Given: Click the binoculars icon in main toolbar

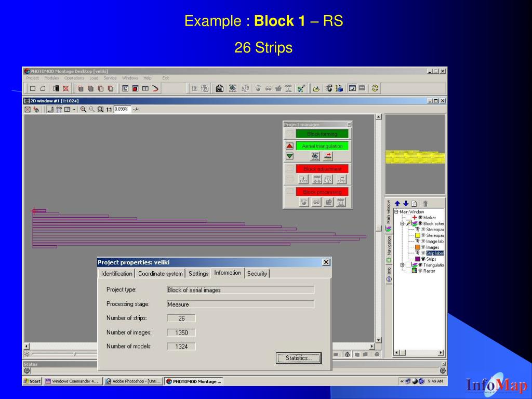Looking at the screenshot, I should [x=232, y=88].
